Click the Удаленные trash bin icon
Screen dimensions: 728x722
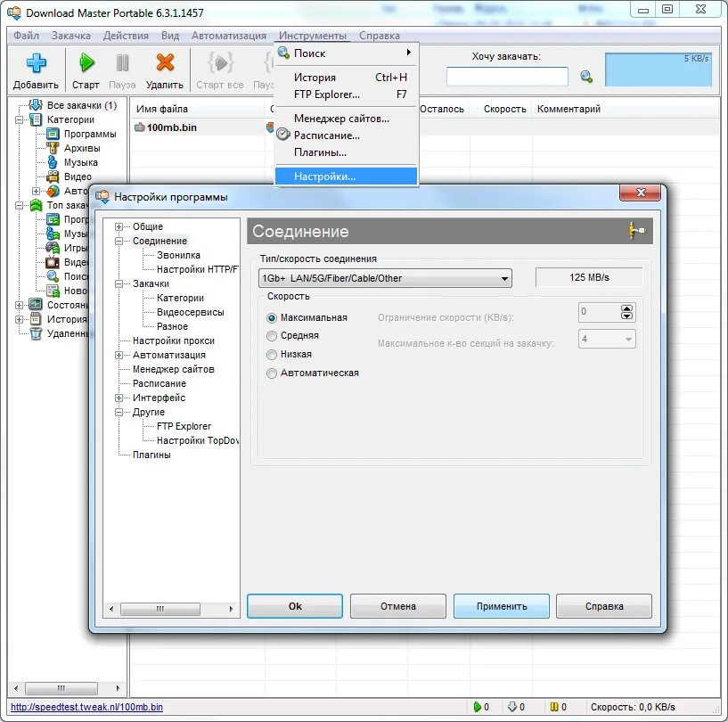coord(36,333)
